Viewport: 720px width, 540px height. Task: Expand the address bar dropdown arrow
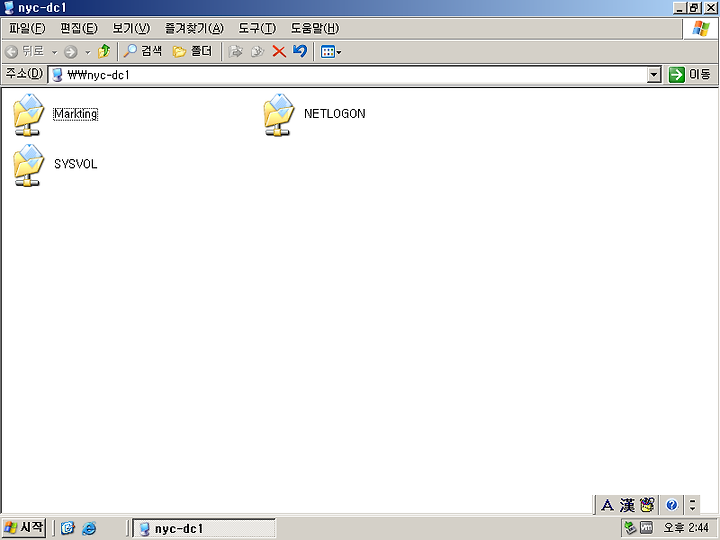coord(653,75)
